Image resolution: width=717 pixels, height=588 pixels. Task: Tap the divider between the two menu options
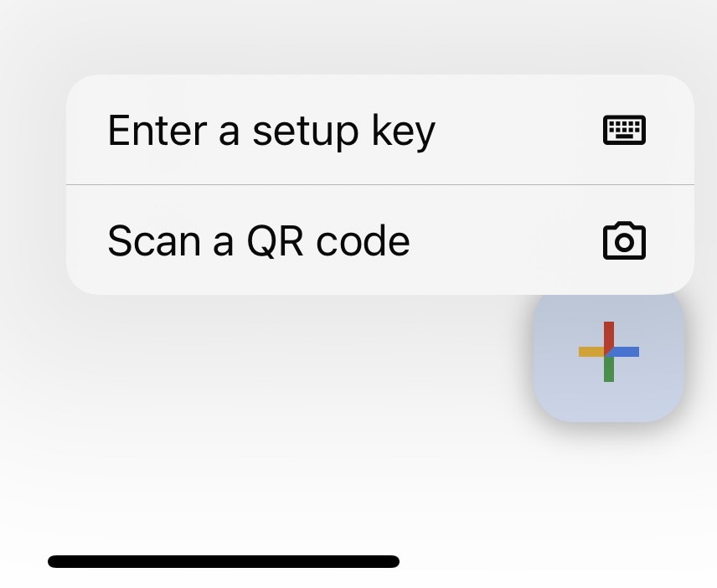[380, 185]
